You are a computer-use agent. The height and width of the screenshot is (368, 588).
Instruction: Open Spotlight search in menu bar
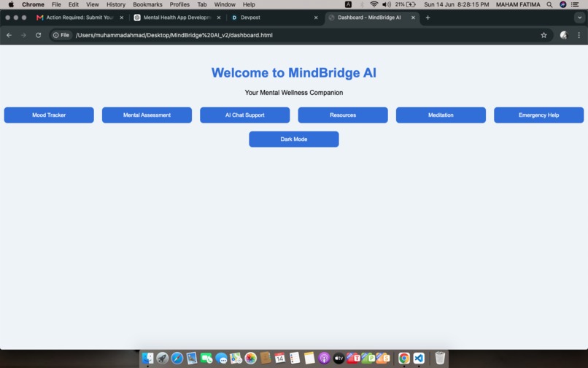click(x=549, y=4)
